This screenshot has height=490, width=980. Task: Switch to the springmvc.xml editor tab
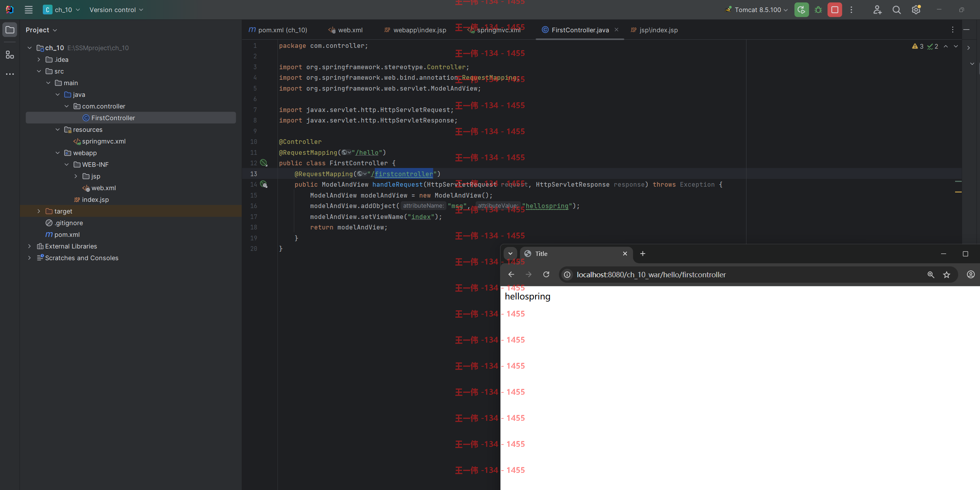coord(494,30)
